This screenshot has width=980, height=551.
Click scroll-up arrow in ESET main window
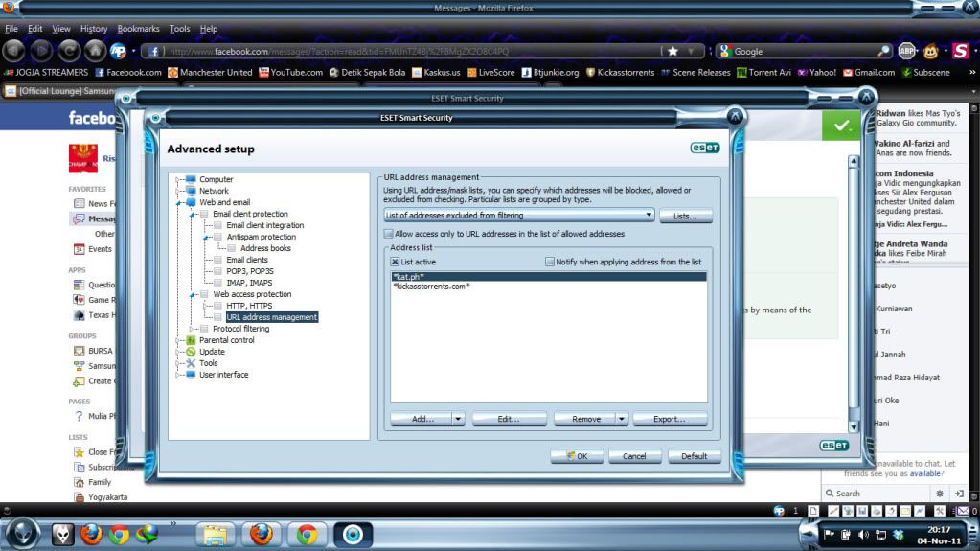[x=854, y=161]
